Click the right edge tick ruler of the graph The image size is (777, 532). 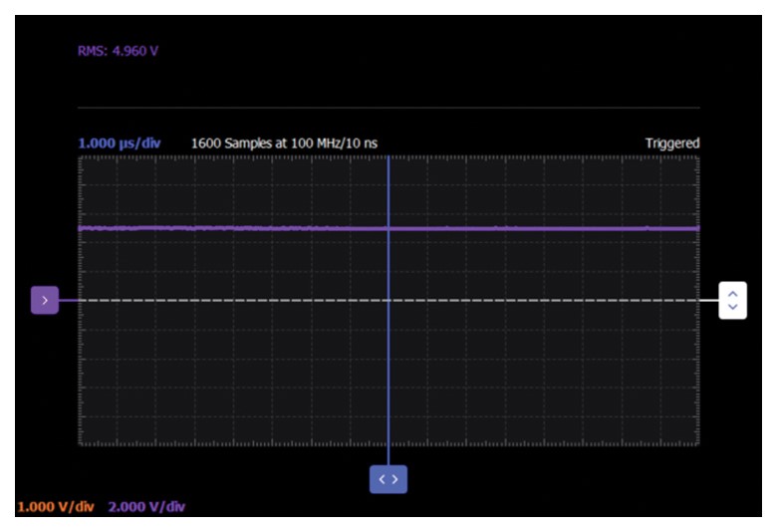697,369
